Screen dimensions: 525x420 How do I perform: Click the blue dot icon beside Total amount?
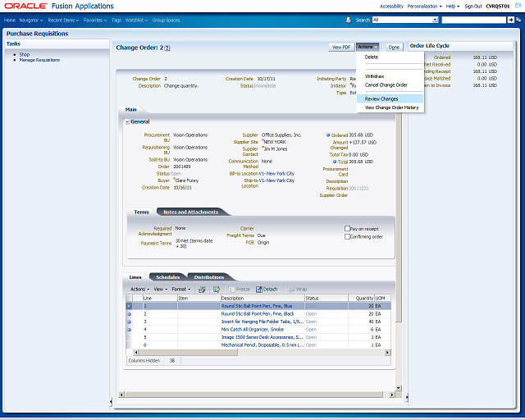(x=335, y=162)
